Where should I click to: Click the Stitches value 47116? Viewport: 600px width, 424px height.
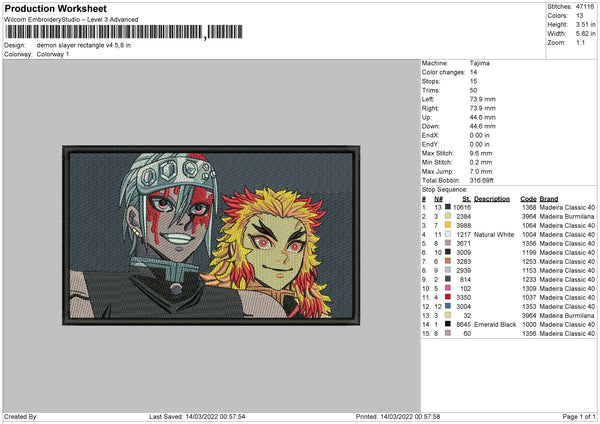click(585, 7)
